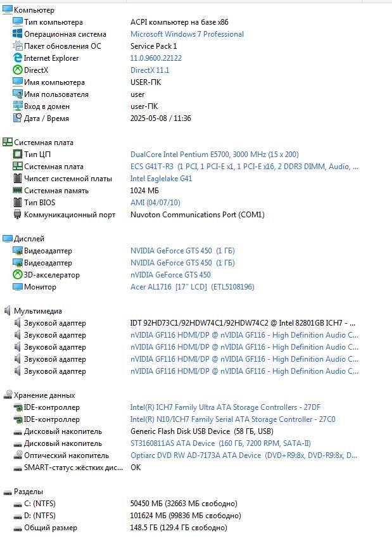392x541 pixels.
Task: Open the Intel(R) N10/ICH7 Serial ATA link
Action: pos(232,419)
